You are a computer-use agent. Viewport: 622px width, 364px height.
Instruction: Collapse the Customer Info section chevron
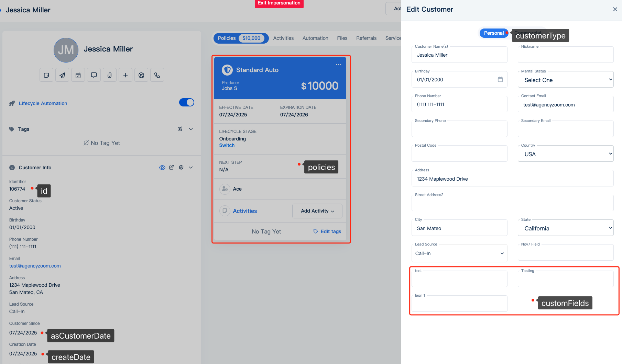191,168
